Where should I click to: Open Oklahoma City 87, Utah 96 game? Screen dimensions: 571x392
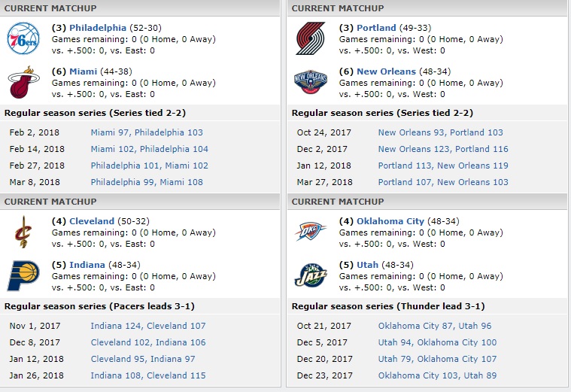pyautogui.click(x=435, y=326)
